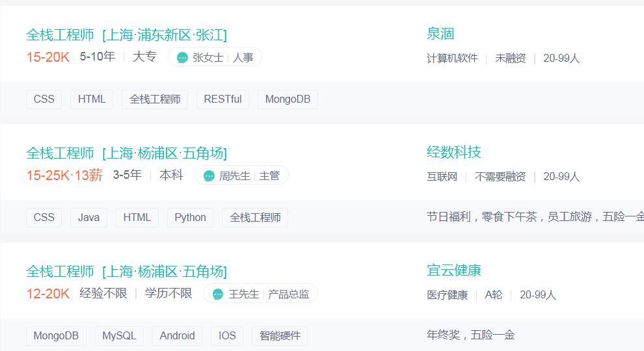Screen dimensions: 644x351
Task: Select the 智能硬件 tag
Action: 280,336
